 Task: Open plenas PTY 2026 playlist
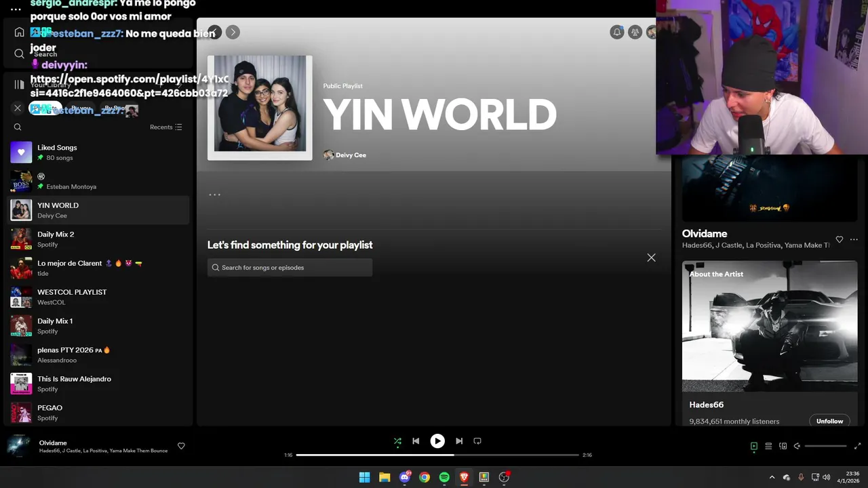tap(98, 354)
